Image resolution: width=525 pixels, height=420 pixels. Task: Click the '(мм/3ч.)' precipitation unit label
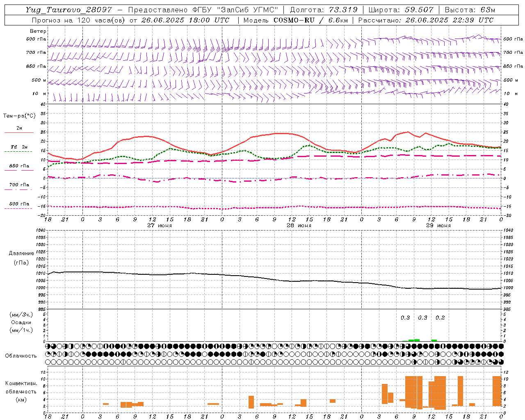pos(21,315)
